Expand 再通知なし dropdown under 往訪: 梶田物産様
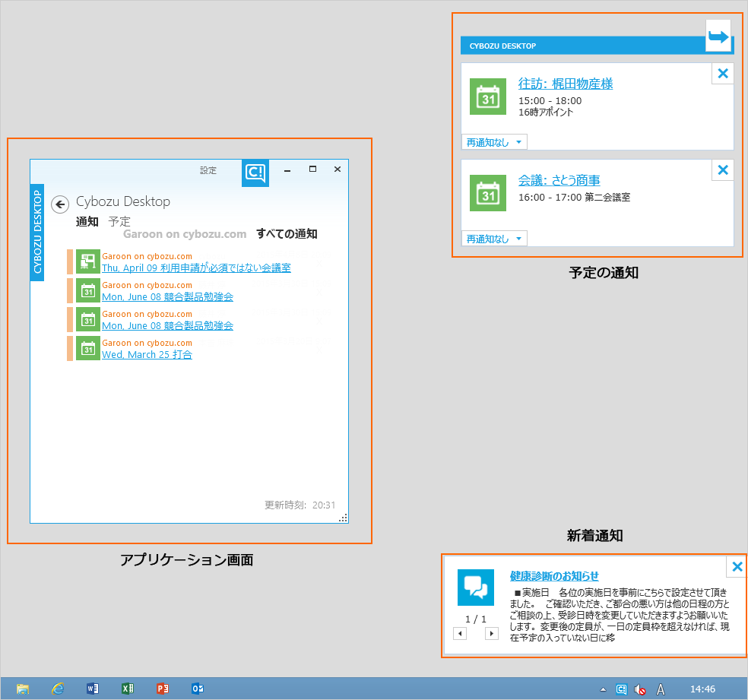 494,142
